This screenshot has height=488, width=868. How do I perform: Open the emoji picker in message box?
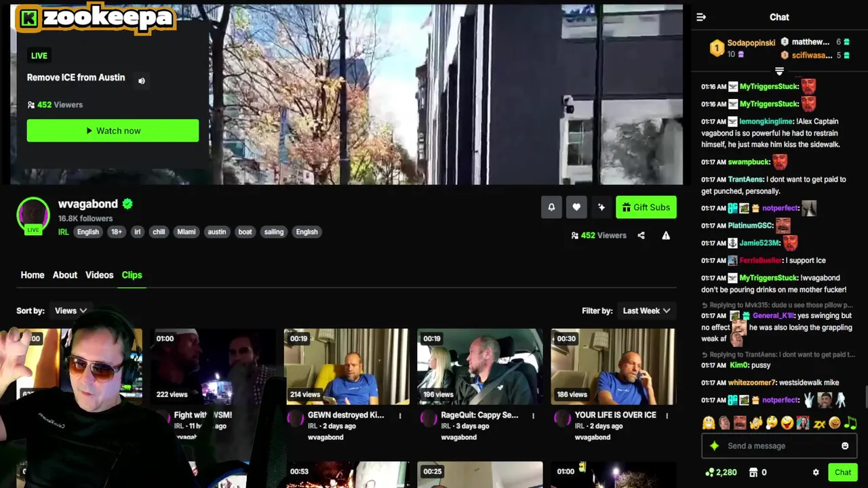coord(845,446)
